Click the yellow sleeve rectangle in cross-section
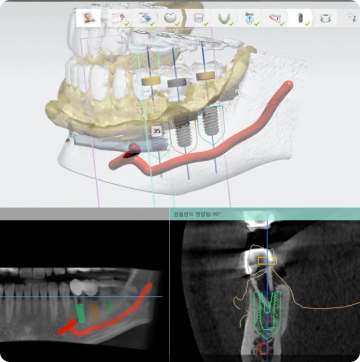360x362 pixels. 267,261
